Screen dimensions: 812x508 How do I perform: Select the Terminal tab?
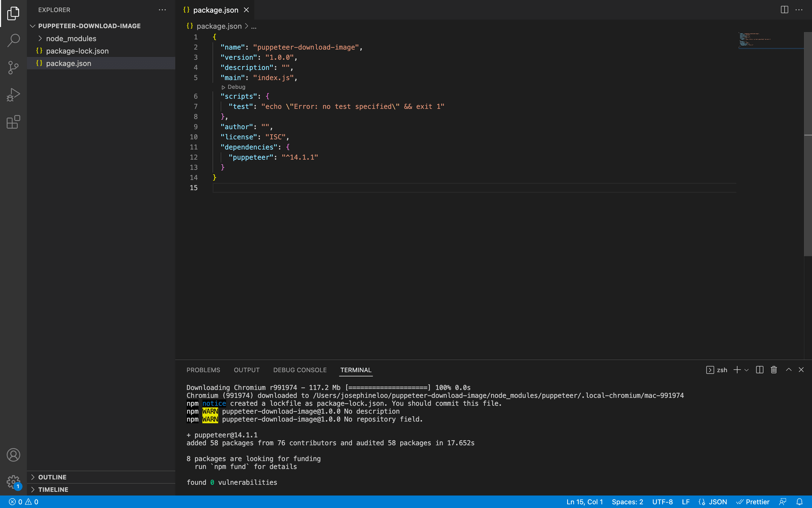[x=356, y=370]
